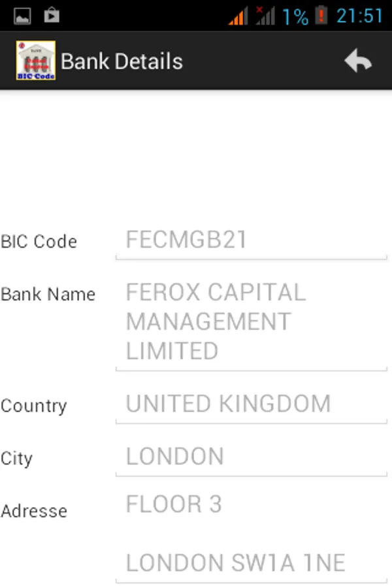392x588 pixels.
Task: Tap the City label
Action: point(17,458)
